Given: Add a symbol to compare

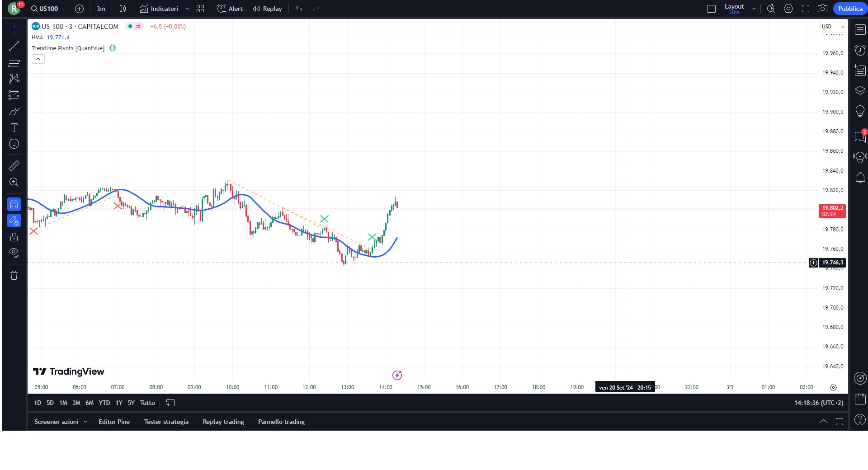Looking at the screenshot, I should (x=79, y=9).
